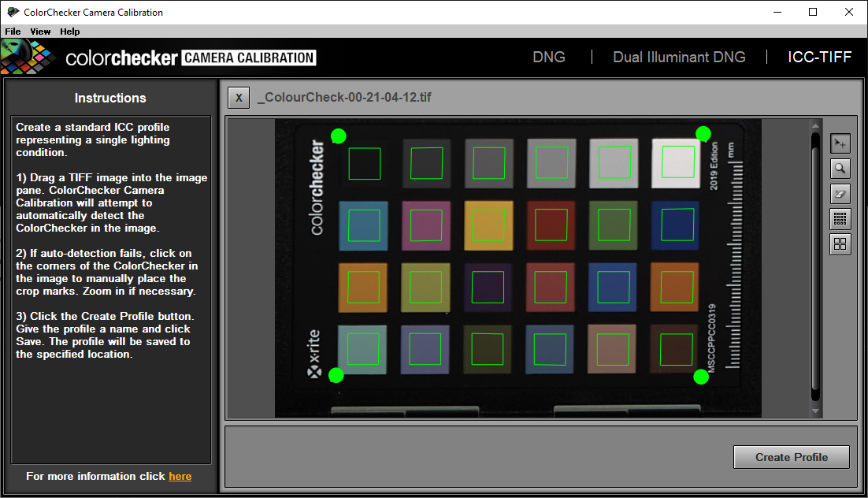868x498 pixels.
Task: Select the bottom-left green crop corner marker
Action: [336, 376]
